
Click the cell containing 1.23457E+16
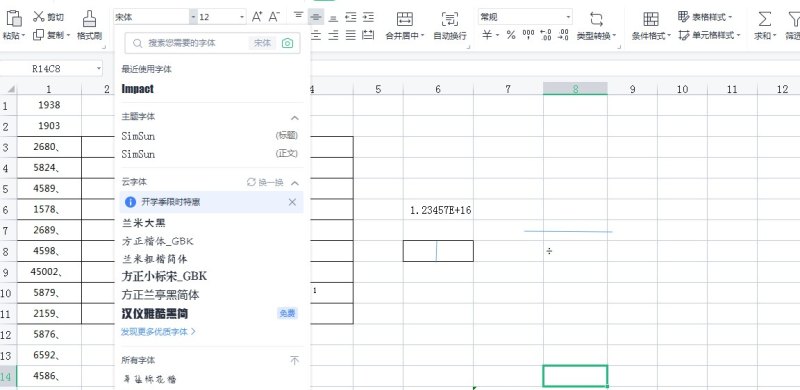pyautogui.click(x=438, y=210)
